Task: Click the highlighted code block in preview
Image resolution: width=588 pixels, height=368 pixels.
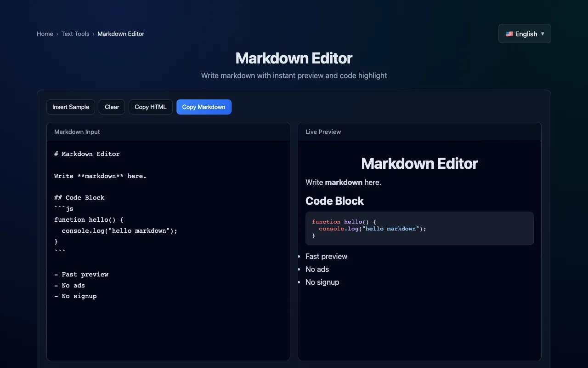Action: (x=419, y=228)
